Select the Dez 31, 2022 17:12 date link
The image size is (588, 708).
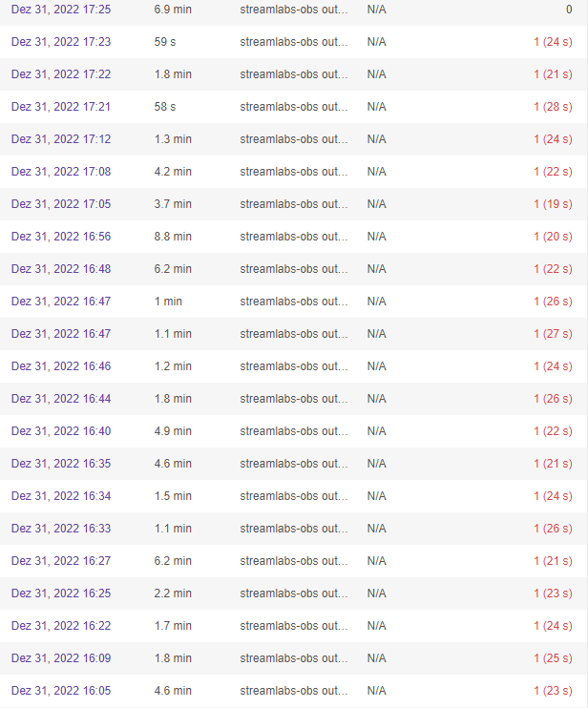click(61, 139)
